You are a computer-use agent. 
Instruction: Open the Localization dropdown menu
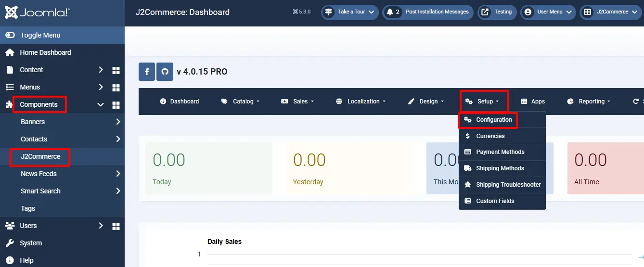coord(361,102)
